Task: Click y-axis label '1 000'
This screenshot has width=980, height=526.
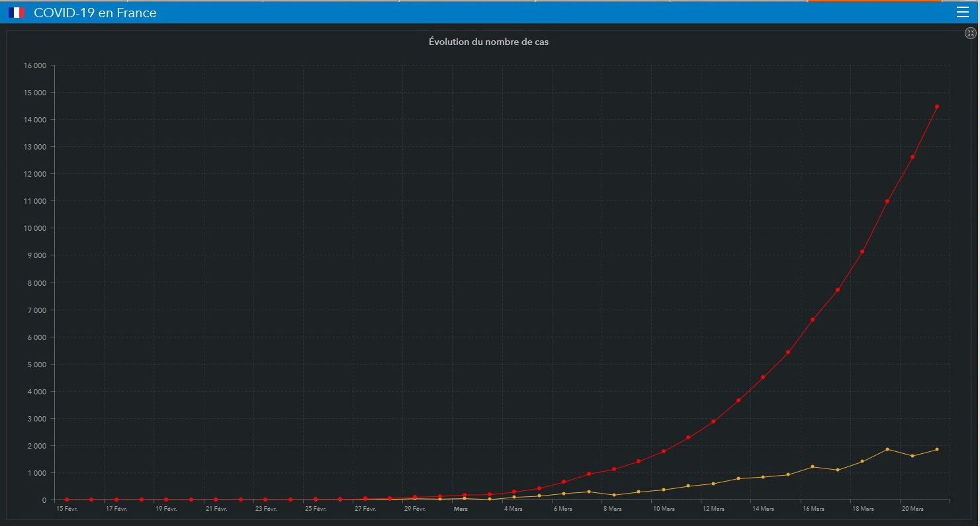Action: (37, 473)
